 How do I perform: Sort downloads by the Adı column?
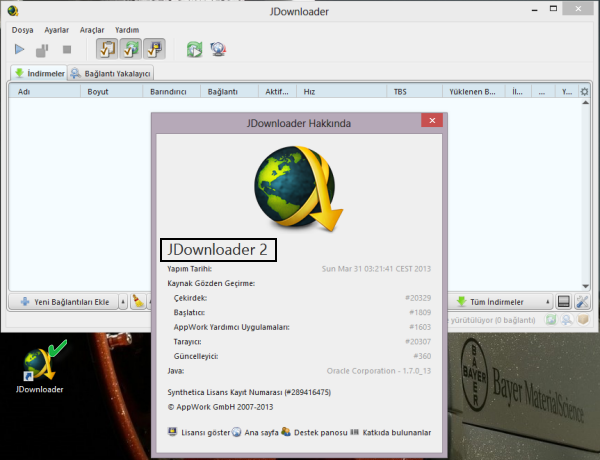[x=45, y=92]
